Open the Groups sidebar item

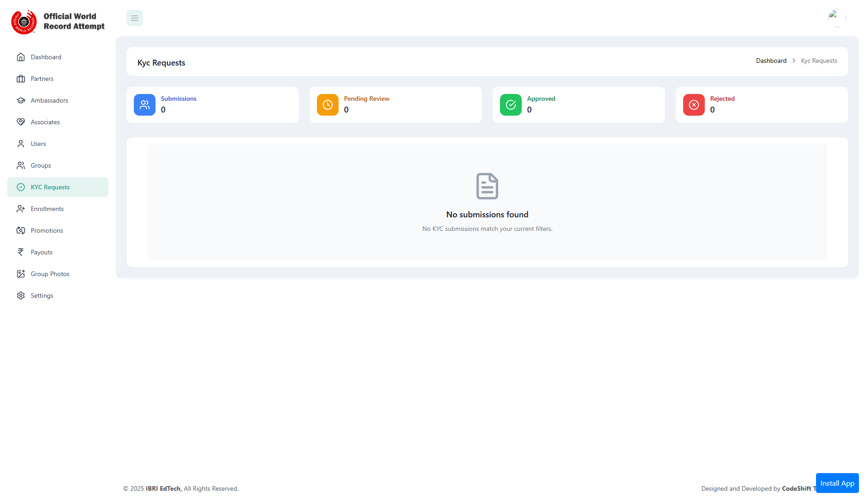[58, 165]
